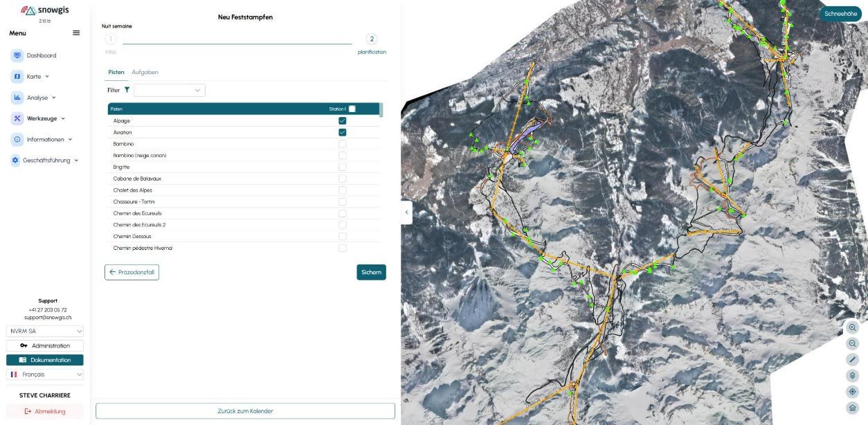The width and height of the screenshot is (868, 425).
Task: Check the Bambino piste checkbox
Action: 342,144
